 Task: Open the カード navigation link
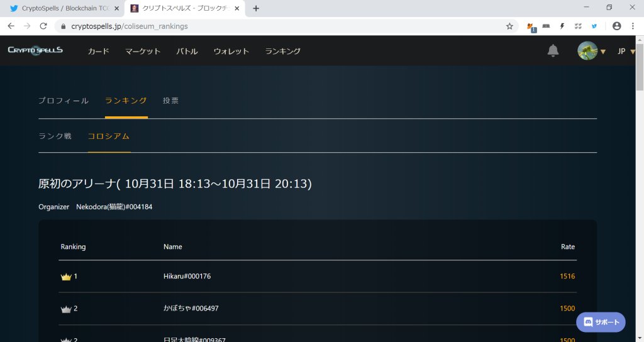[98, 51]
